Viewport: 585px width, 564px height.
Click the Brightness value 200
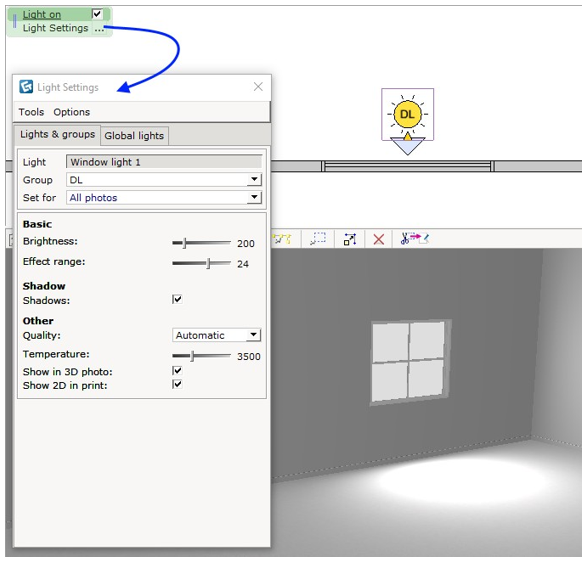point(246,244)
